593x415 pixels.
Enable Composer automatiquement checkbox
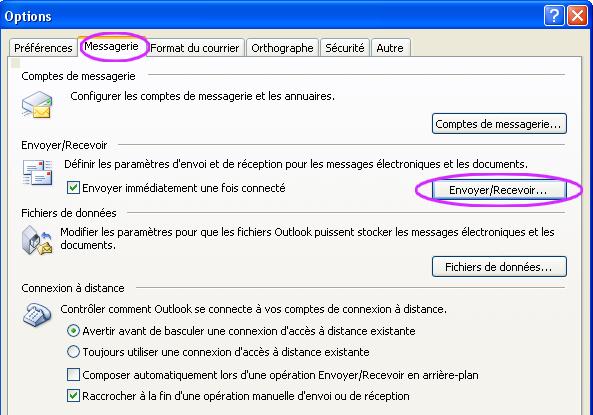coord(73,375)
